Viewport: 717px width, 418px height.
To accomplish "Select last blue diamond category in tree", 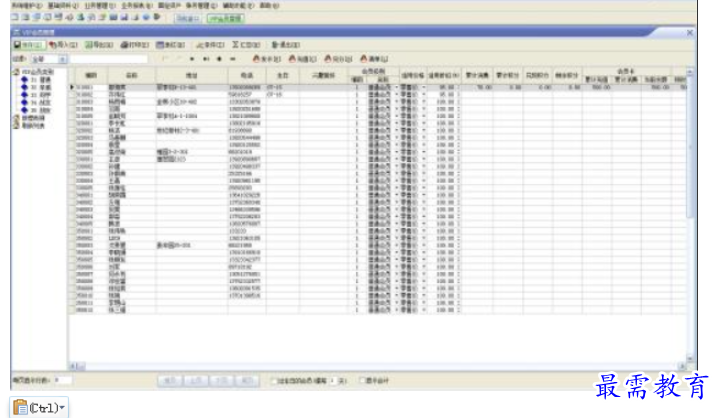I will [x=25, y=110].
